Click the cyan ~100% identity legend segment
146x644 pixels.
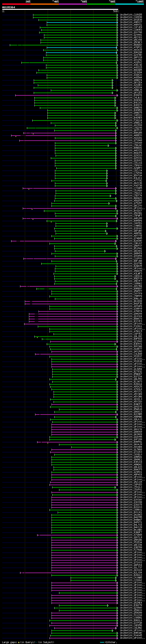pyautogui.click(x=130, y=4)
